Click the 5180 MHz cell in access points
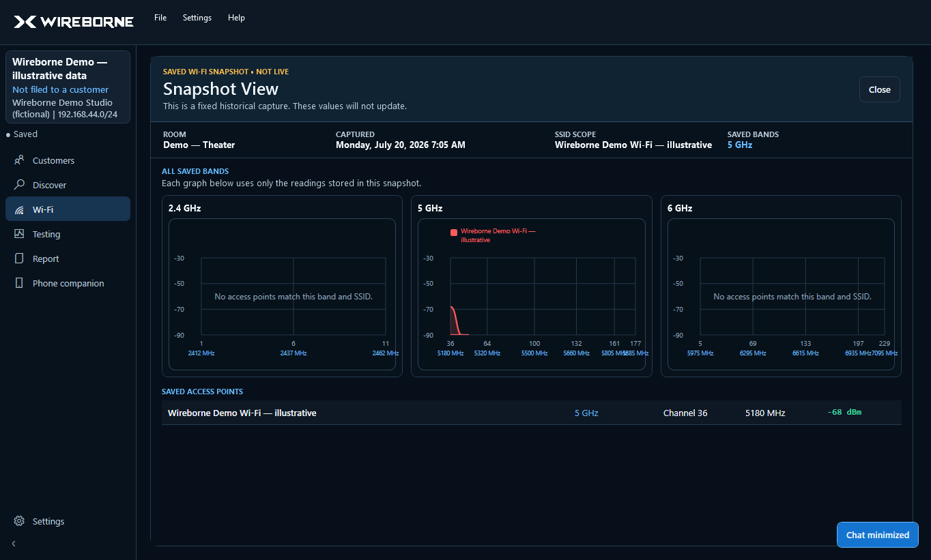This screenshot has width=931, height=560. pyautogui.click(x=765, y=413)
